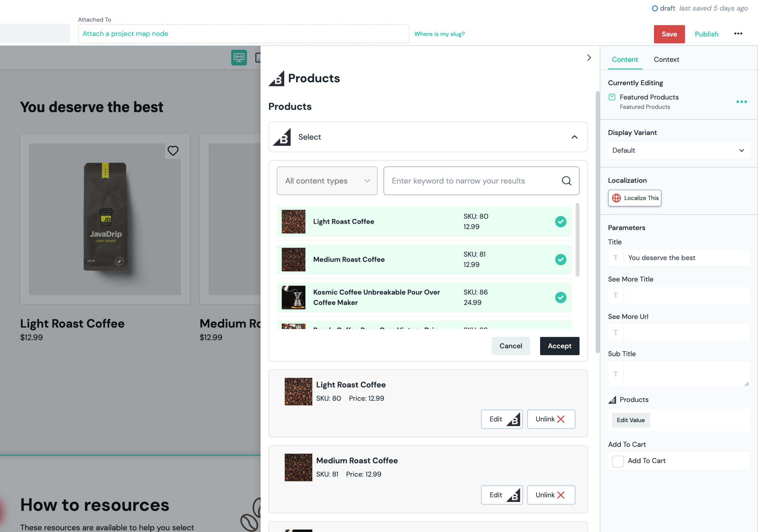758x532 pixels.
Task: Edit the Light Roast Coffee linked product
Action: (502, 419)
